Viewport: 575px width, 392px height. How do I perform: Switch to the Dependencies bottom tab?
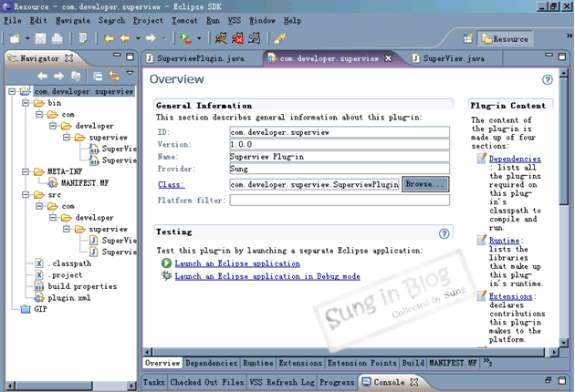(x=211, y=363)
